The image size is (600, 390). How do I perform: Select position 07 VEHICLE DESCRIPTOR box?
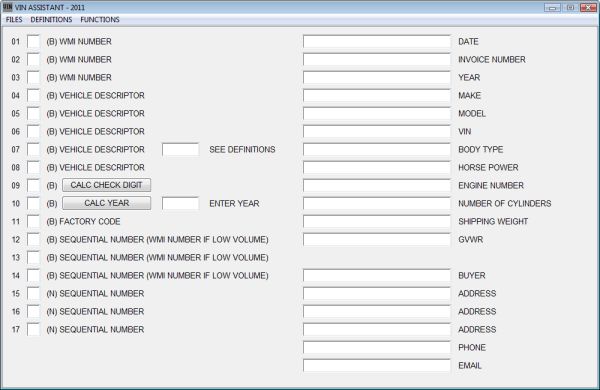point(33,149)
